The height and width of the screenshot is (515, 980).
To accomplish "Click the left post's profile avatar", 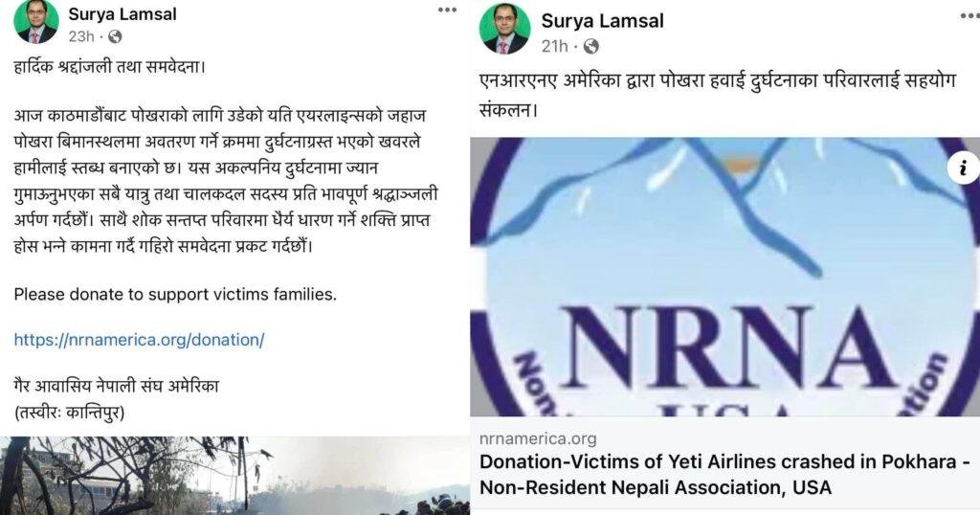I will [x=36, y=23].
